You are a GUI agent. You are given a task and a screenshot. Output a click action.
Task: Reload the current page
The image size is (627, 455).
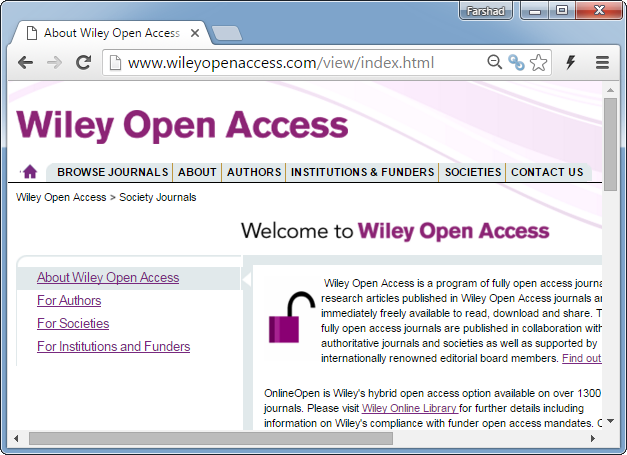coord(84,62)
